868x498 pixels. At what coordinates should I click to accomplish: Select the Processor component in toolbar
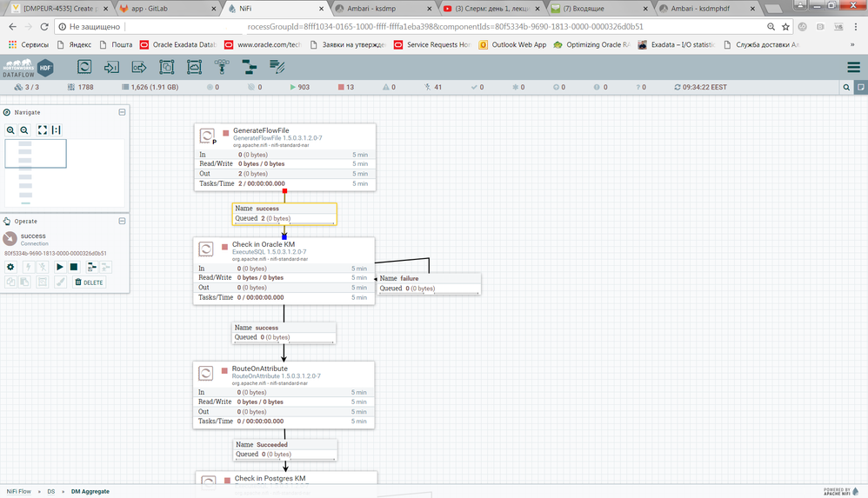(x=84, y=67)
